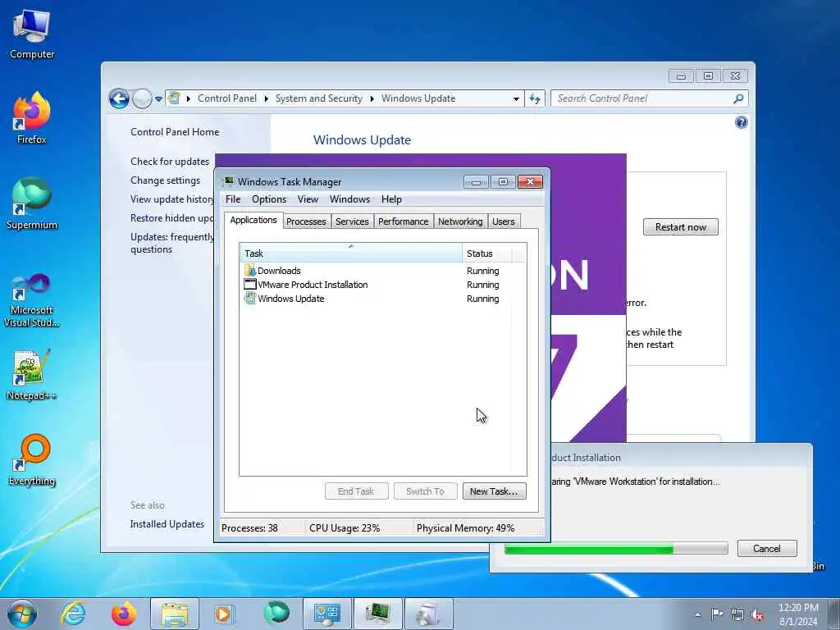The width and height of the screenshot is (840, 630).
Task: Open Windows Update help question mark icon
Action: (741, 123)
